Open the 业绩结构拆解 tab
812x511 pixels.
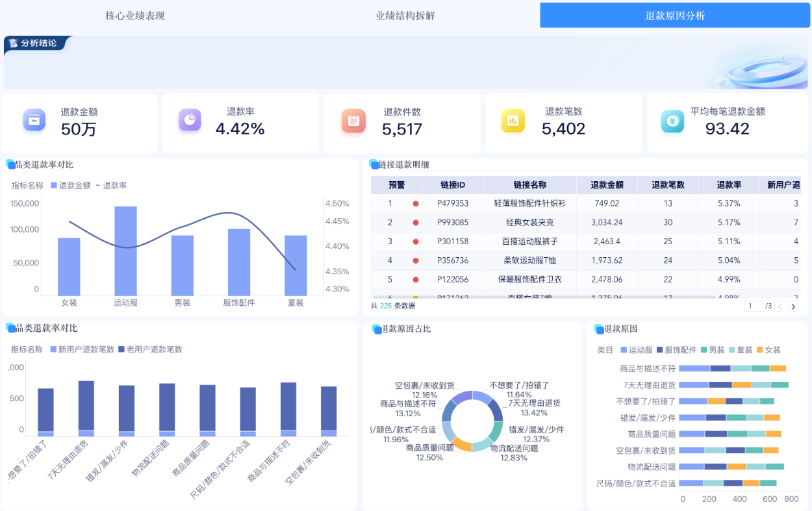[x=403, y=14]
